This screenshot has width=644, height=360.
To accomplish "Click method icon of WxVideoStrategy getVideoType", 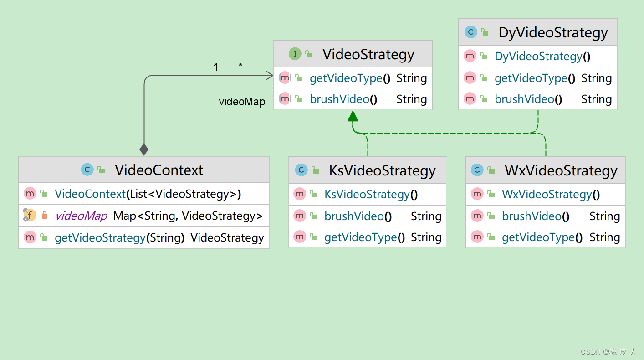I will click(x=477, y=237).
